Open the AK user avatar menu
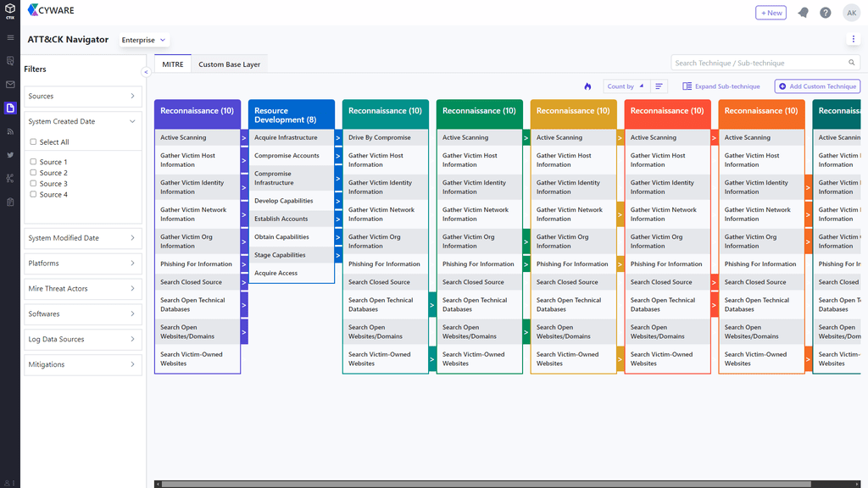The height and width of the screenshot is (488, 868). [851, 13]
